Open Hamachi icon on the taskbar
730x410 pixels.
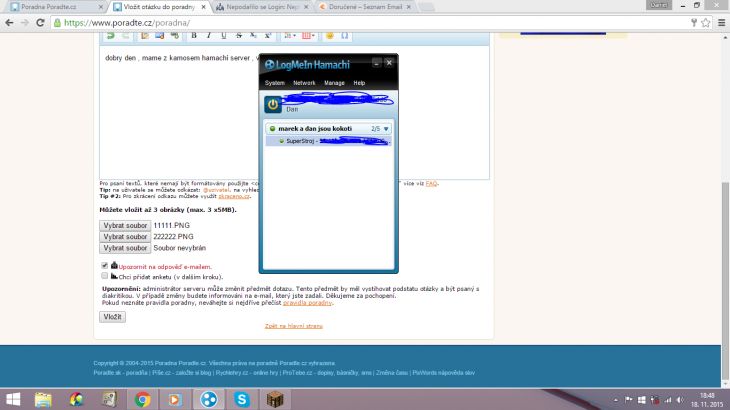click(x=209, y=399)
